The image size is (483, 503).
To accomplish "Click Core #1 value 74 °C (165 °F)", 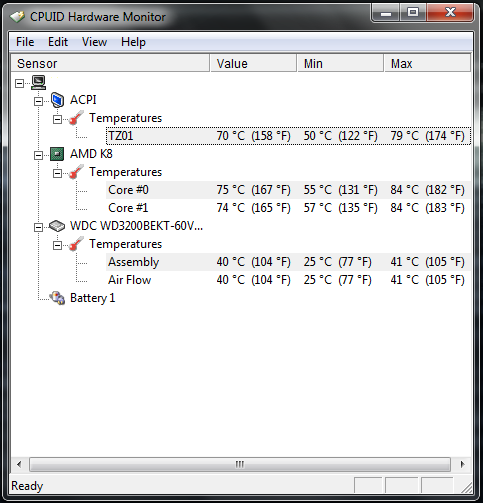I will tap(254, 208).
